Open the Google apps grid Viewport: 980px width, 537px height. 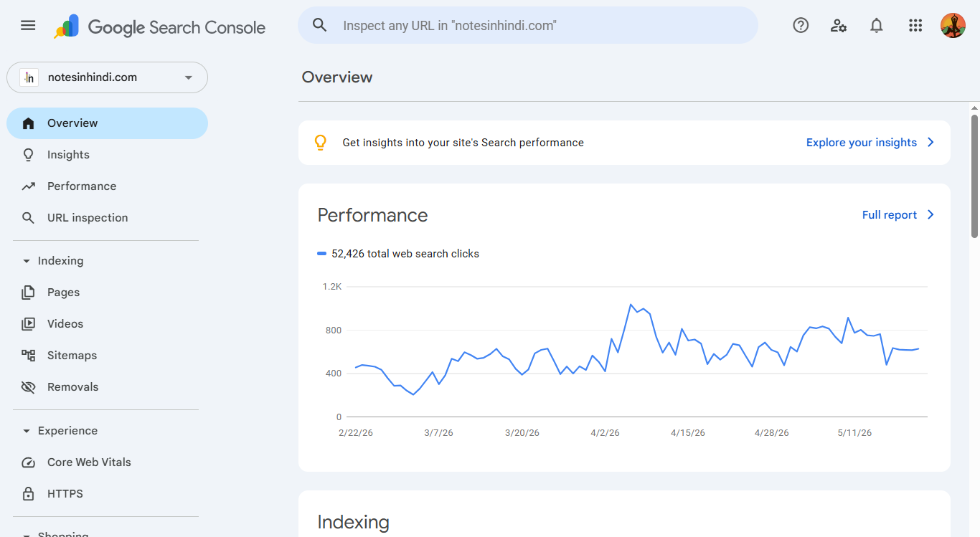click(915, 25)
